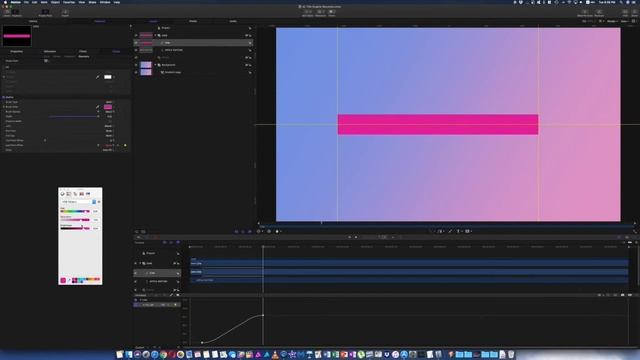Image resolution: width=640 pixels, height=360 pixels.
Task: Toggle the Lines group checkbox in timeline
Action: click(x=136, y=263)
